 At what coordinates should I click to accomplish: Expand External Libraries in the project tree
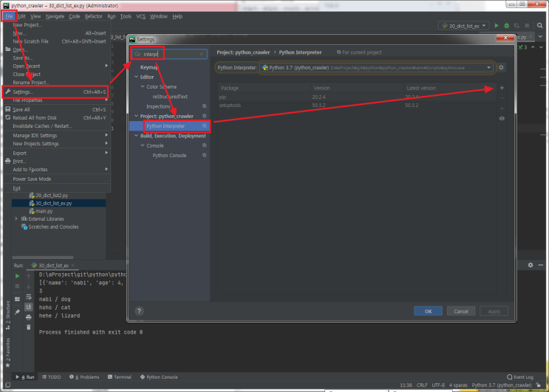tap(16, 219)
